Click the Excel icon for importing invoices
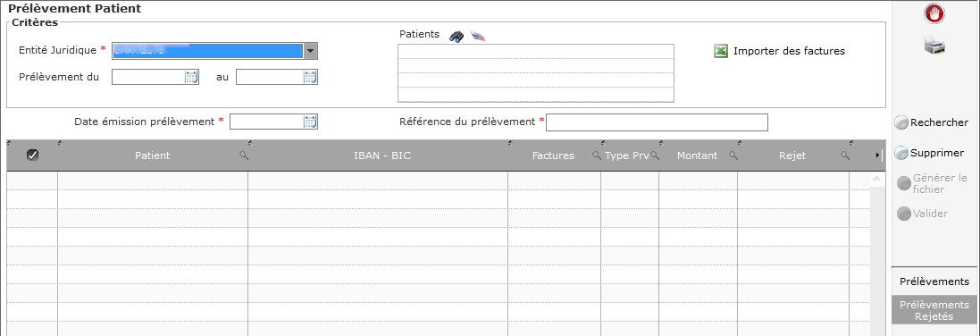980x336 pixels. click(721, 51)
